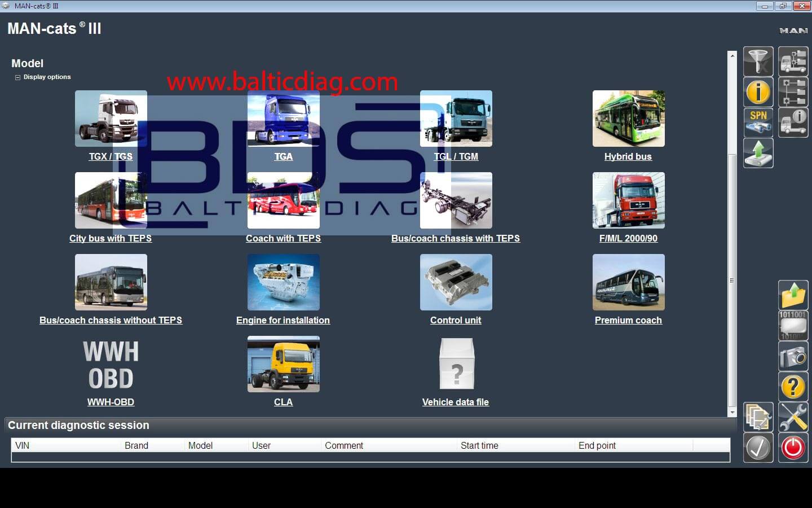Open the Premium coach link
The image size is (812, 508).
628,320
